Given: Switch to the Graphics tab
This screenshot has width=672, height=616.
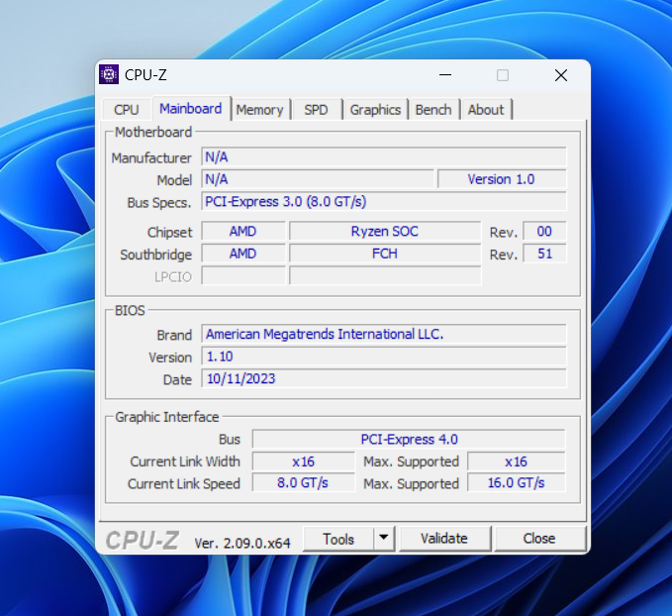Looking at the screenshot, I should click(x=375, y=110).
